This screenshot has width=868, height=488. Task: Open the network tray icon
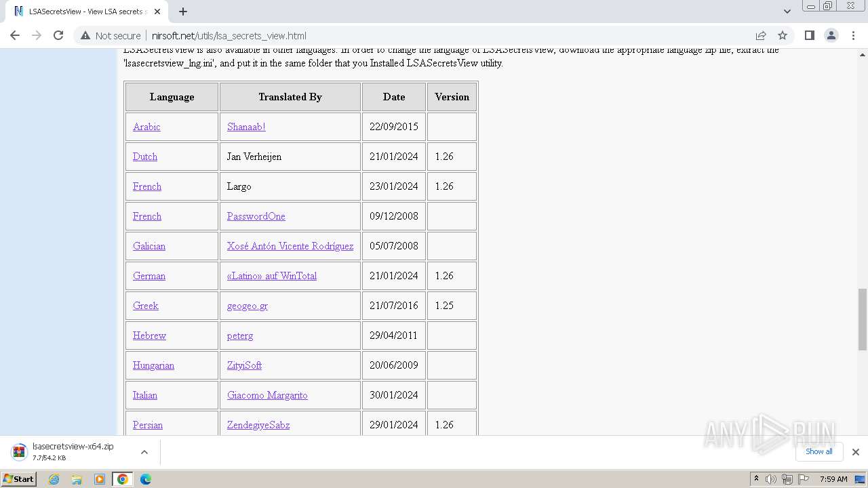point(787,479)
